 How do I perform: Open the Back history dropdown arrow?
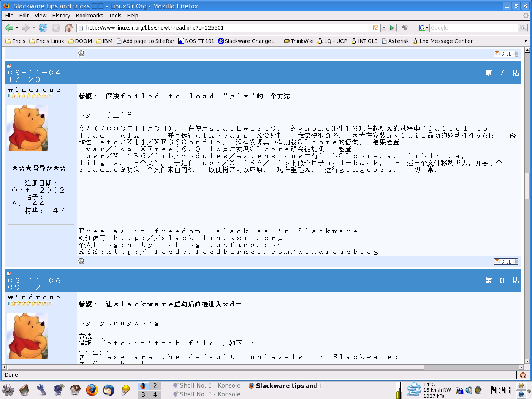[17, 28]
